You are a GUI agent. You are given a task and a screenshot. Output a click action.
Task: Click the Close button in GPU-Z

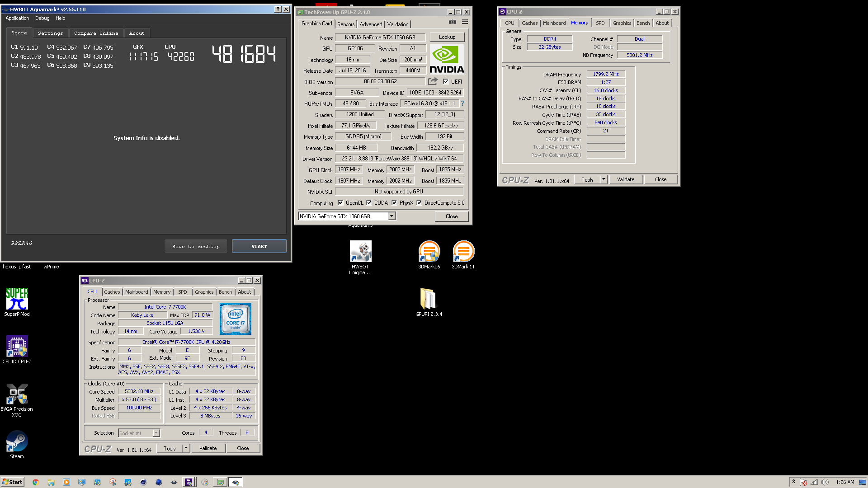tap(452, 216)
